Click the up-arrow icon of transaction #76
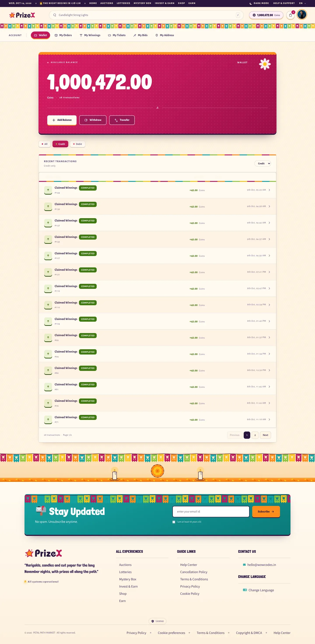The image size is (315, 644). tap(48, 403)
